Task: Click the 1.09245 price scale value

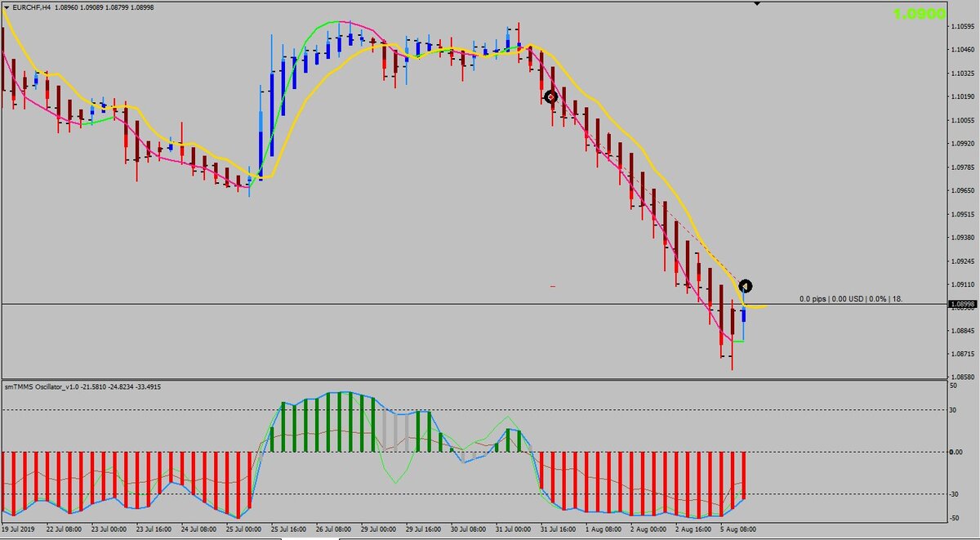Action: [964, 261]
